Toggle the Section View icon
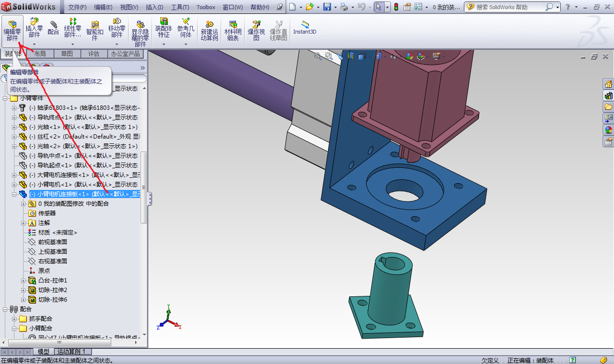The image size is (614, 364). pos(351,56)
